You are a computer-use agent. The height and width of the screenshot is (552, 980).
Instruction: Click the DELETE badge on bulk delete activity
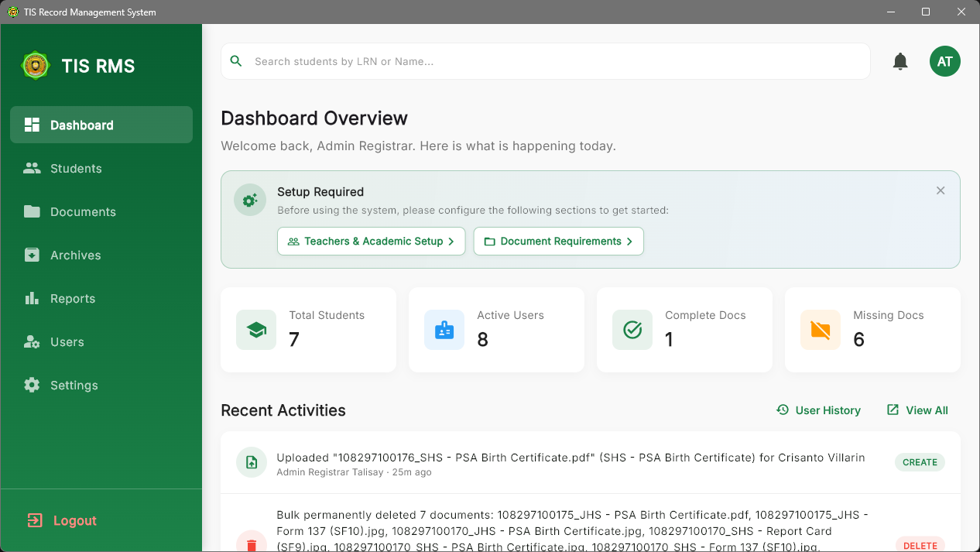(x=920, y=545)
